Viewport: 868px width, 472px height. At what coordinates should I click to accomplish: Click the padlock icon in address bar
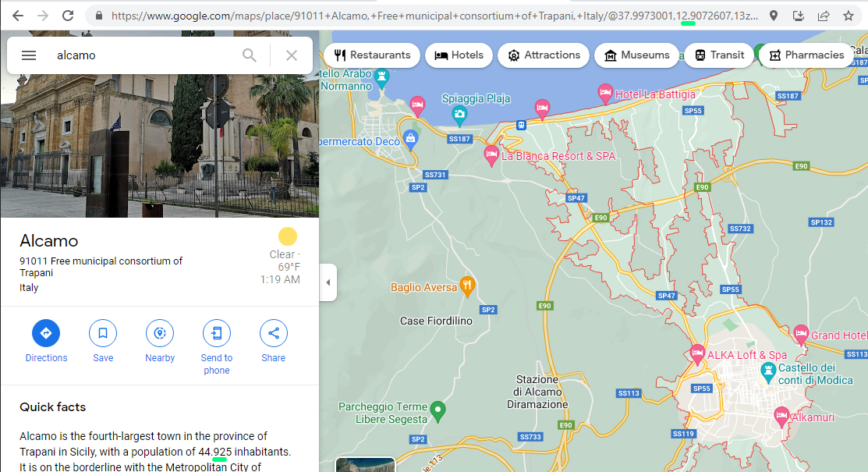click(x=99, y=16)
